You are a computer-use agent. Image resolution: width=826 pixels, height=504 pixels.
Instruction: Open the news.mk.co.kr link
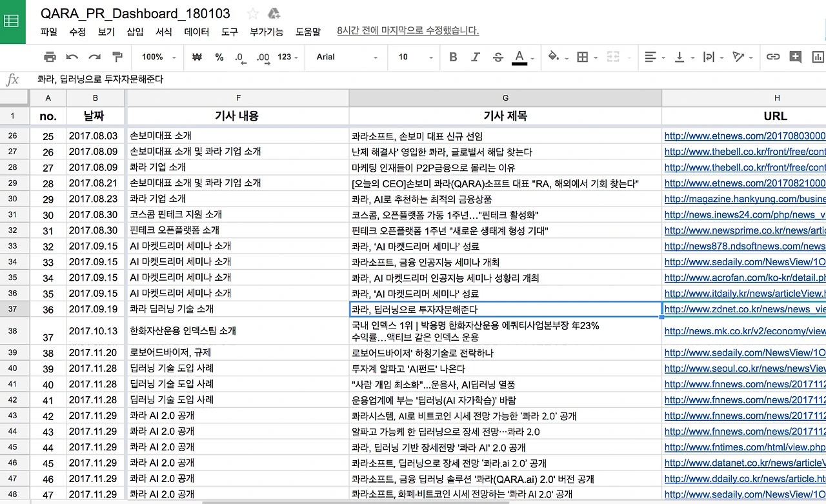(x=745, y=331)
